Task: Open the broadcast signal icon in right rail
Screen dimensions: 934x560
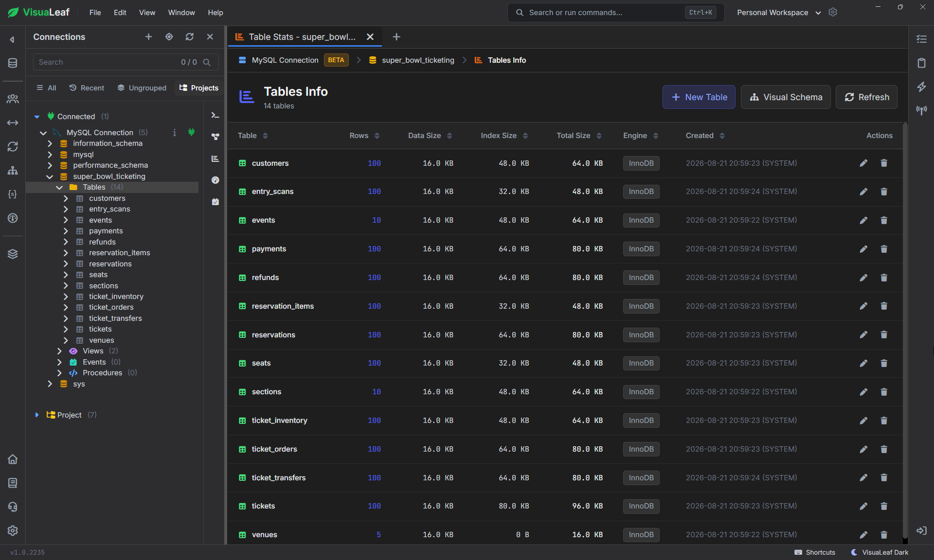Action: [921, 110]
